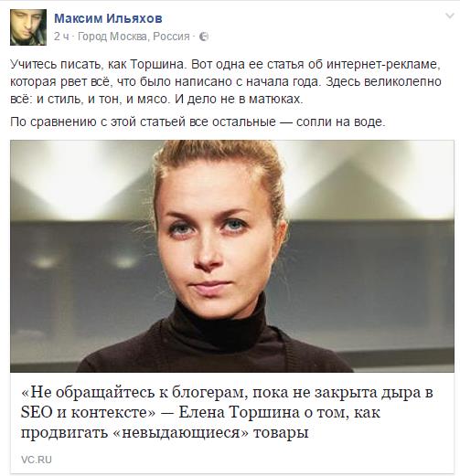Expand post options chevron at top right
The image size is (460, 476).
coord(450,16)
